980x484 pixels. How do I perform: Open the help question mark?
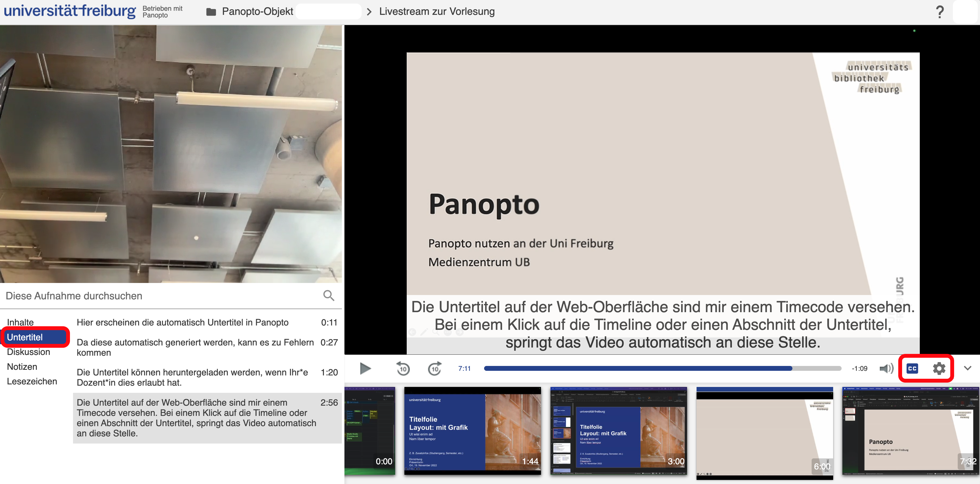(x=940, y=12)
